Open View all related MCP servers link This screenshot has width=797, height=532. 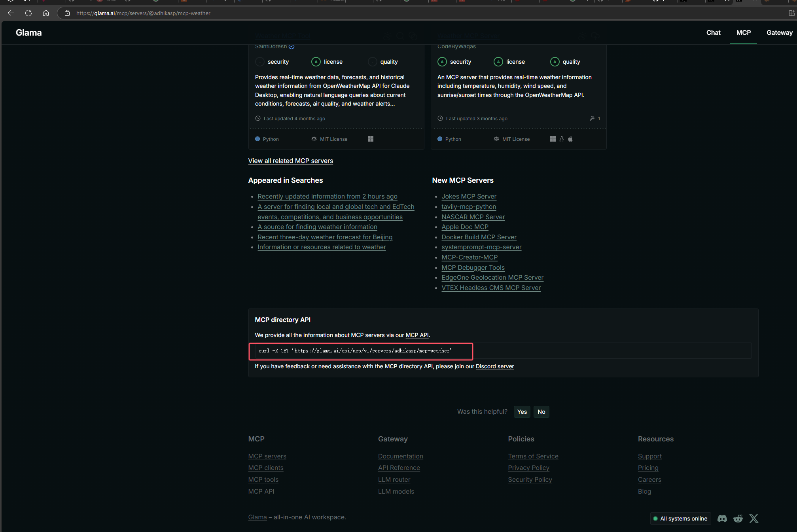290,161
